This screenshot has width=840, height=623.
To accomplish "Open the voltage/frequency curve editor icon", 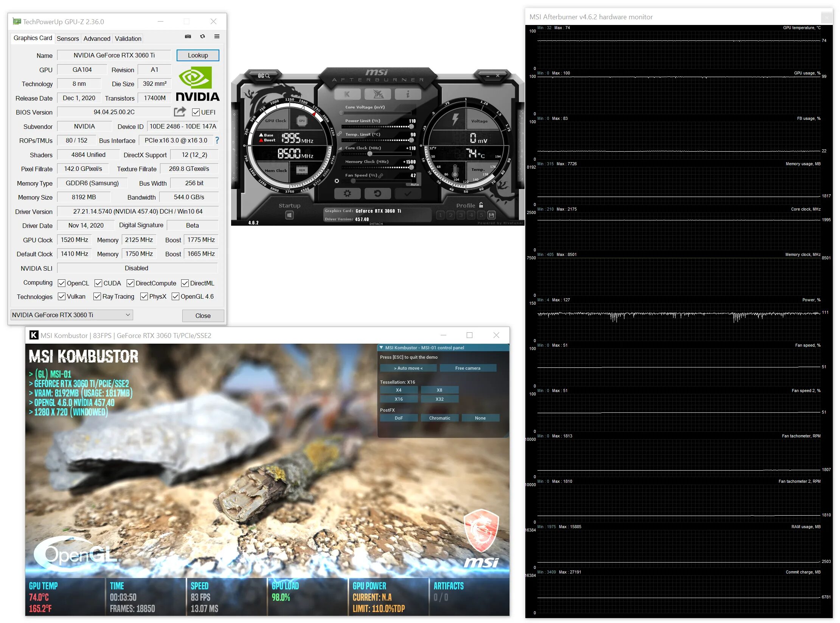I will 340,148.
